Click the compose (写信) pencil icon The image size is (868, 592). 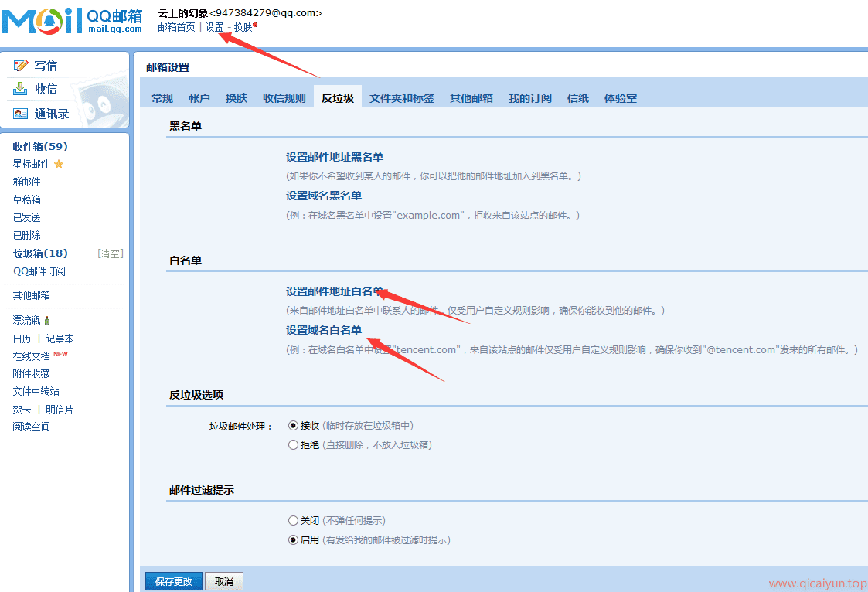click(21, 66)
